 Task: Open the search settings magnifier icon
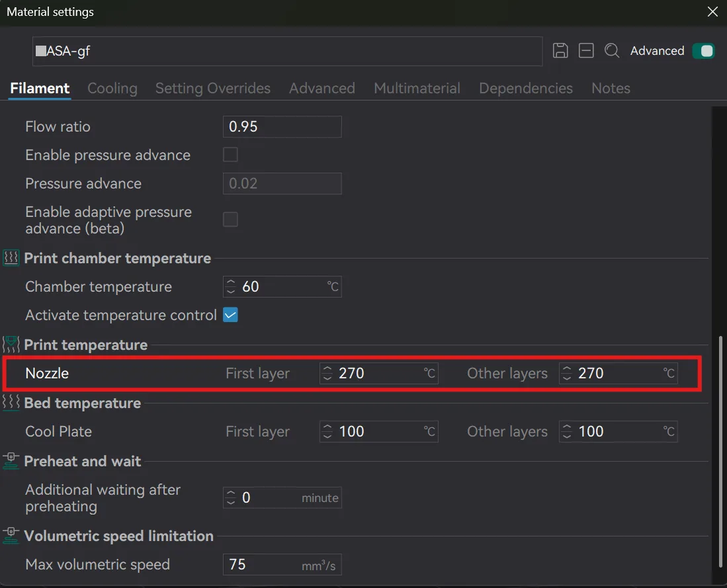point(612,50)
